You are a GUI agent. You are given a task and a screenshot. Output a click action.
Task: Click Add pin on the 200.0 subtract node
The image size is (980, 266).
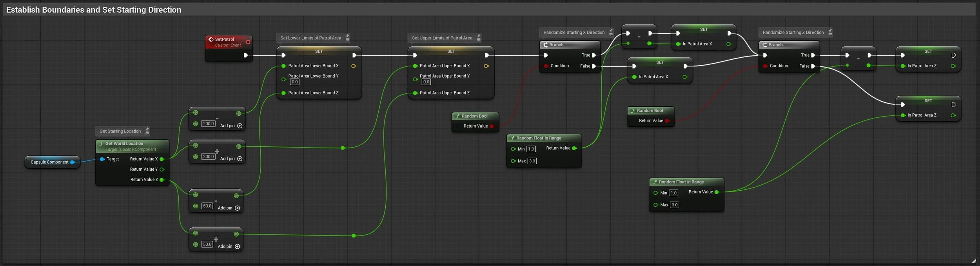click(x=231, y=126)
